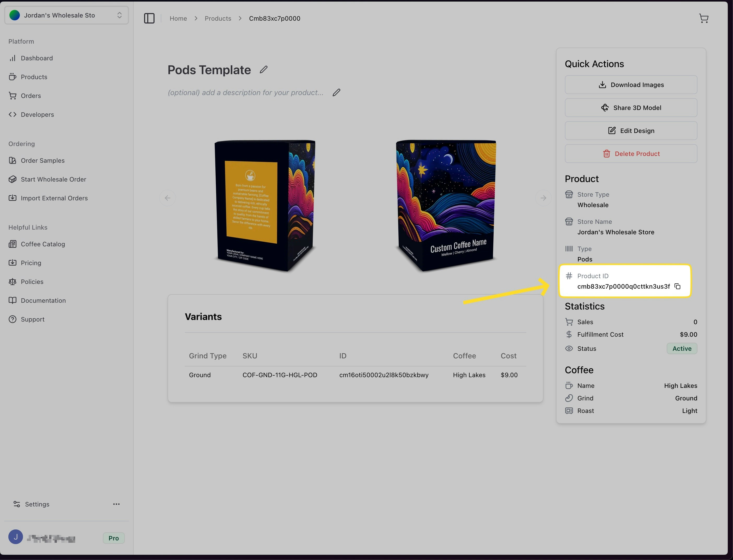Toggle the sidebar panel icon

pos(149,18)
